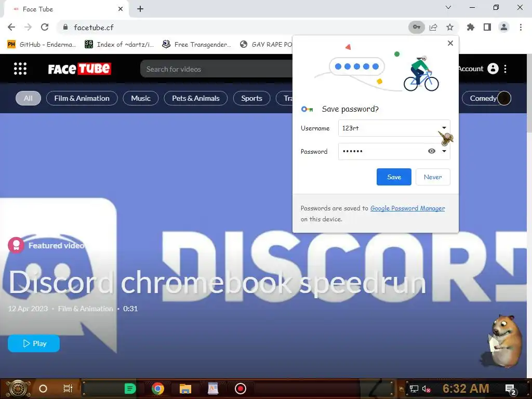Image resolution: width=532 pixels, height=399 pixels.
Task: Open the tab search chevron
Action: point(448,7)
